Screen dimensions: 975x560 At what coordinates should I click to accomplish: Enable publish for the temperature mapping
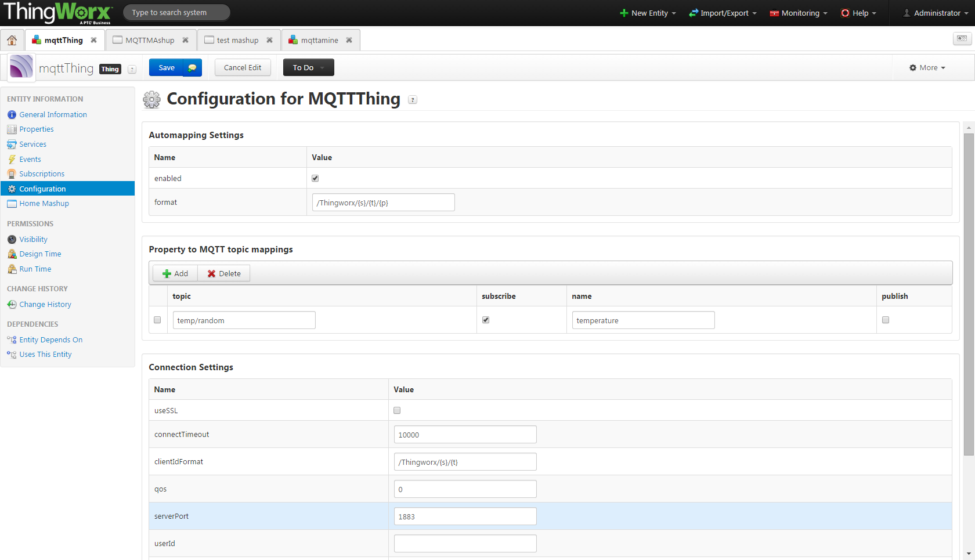(886, 320)
